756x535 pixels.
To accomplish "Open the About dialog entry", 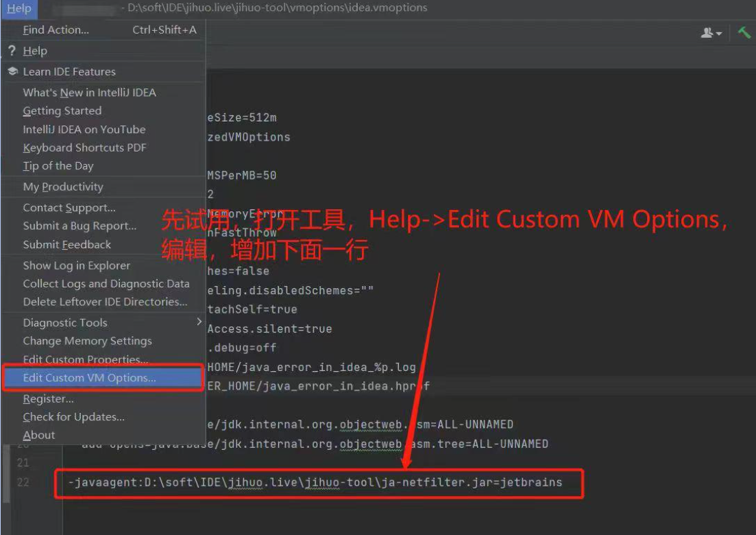I will tap(39, 435).
